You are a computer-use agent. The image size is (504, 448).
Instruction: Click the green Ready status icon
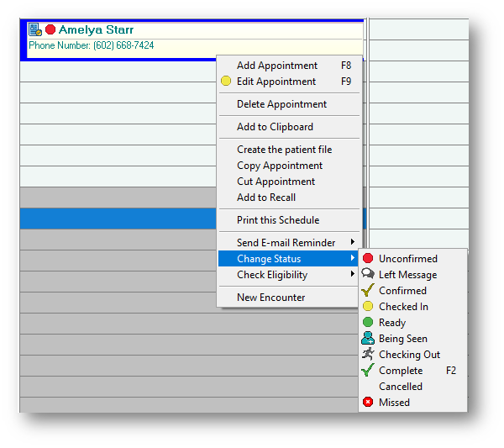[368, 322]
